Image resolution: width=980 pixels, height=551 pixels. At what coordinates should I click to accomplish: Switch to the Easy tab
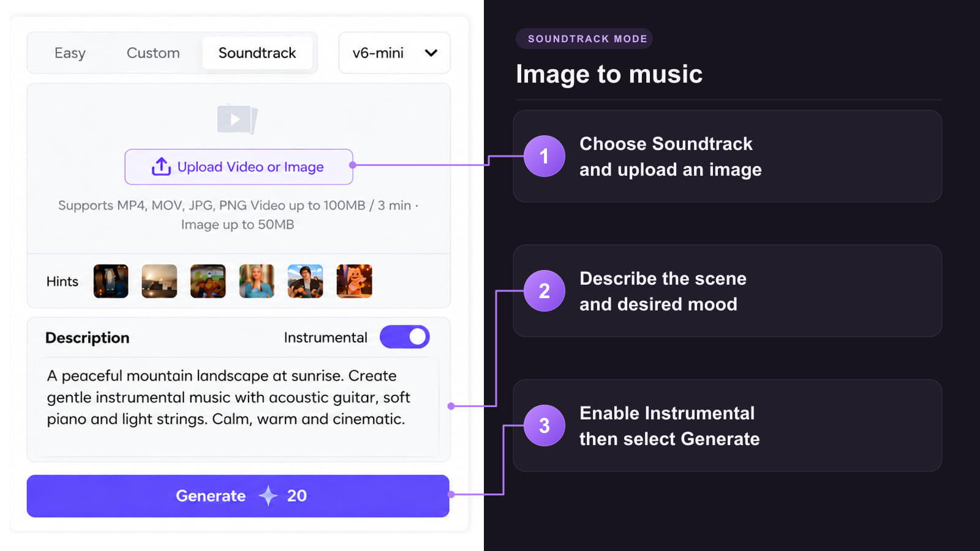pyautogui.click(x=70, y=53)
